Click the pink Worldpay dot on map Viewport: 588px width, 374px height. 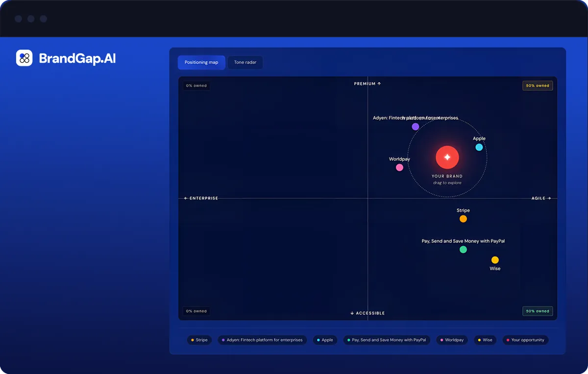(399, 167)
